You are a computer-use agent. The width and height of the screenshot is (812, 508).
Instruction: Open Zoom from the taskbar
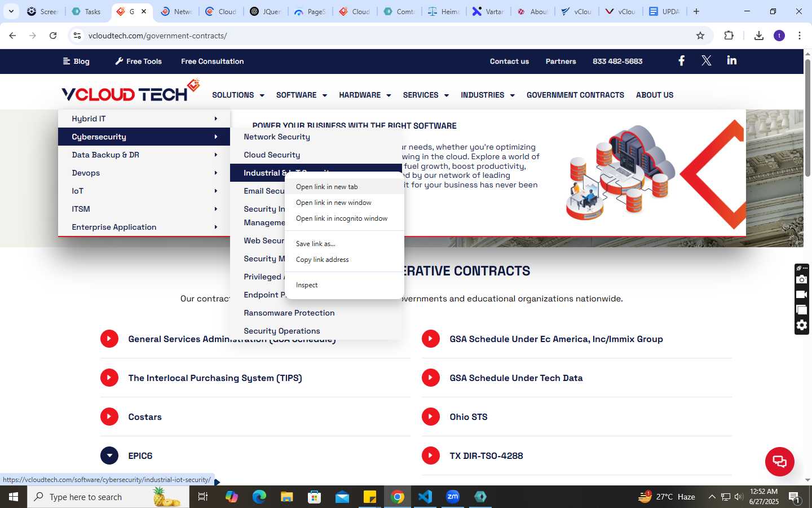point(453,497)
